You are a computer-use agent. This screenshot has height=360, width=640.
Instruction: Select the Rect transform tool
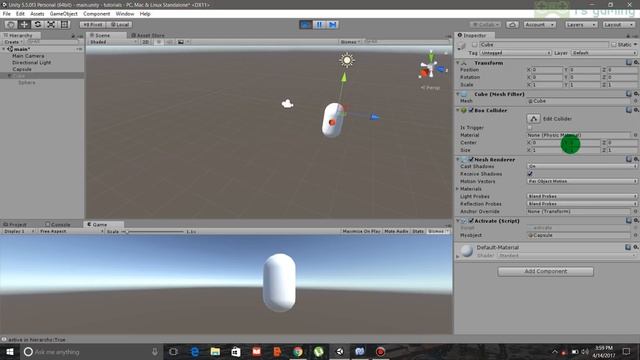[x=64, y=24]
